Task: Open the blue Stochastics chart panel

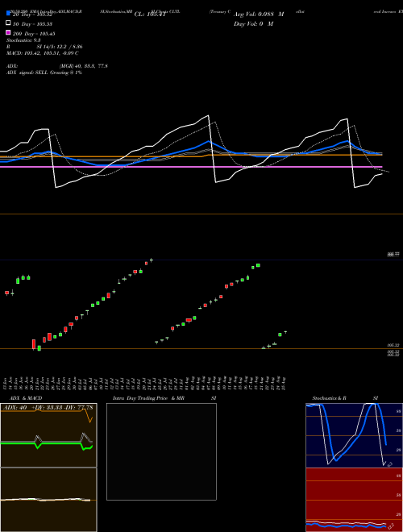Action: pyautogui.click(x=354, y=435)
